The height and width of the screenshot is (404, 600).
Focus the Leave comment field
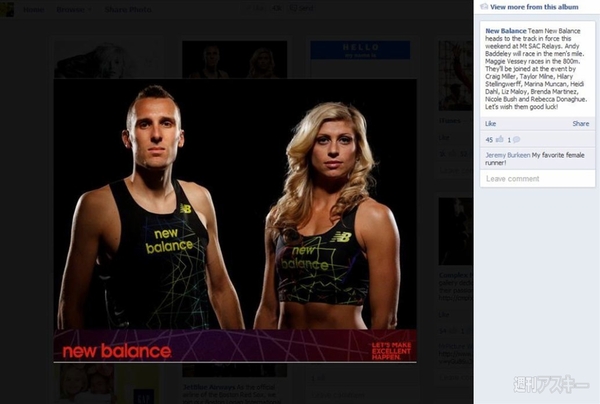(538, 179)
